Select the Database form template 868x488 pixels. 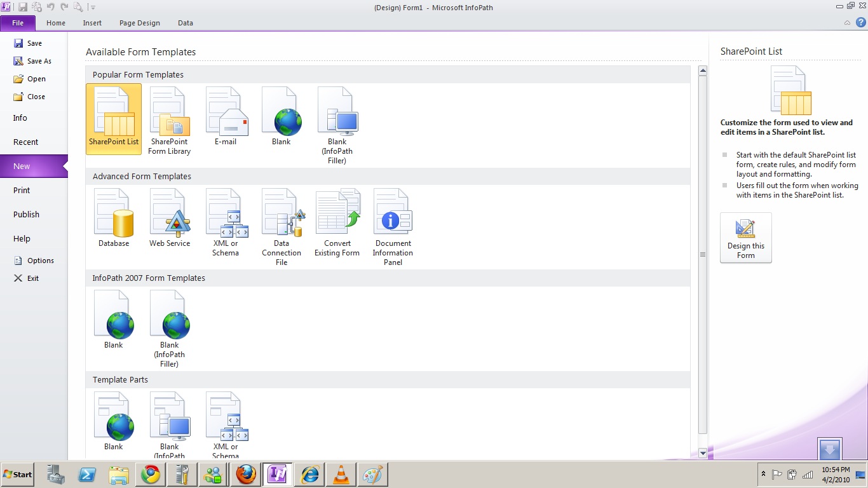(x=114, y=219)
